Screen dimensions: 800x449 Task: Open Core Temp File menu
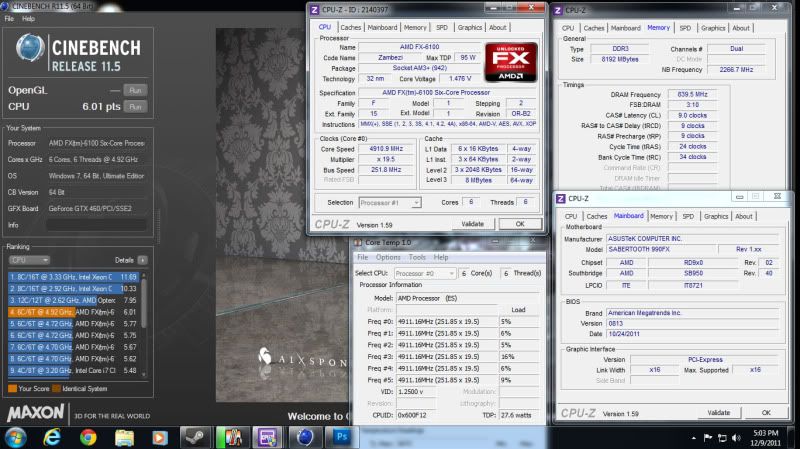coord(363,257)
